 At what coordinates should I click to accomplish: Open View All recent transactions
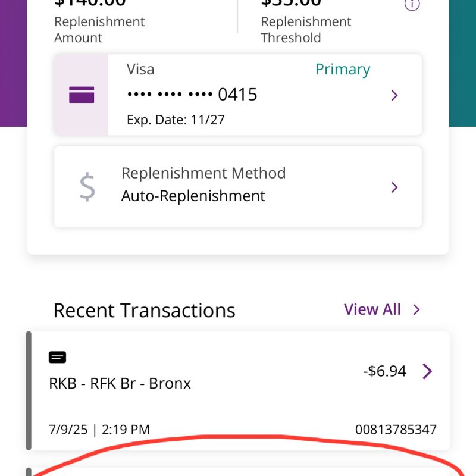tap(372, 309)
